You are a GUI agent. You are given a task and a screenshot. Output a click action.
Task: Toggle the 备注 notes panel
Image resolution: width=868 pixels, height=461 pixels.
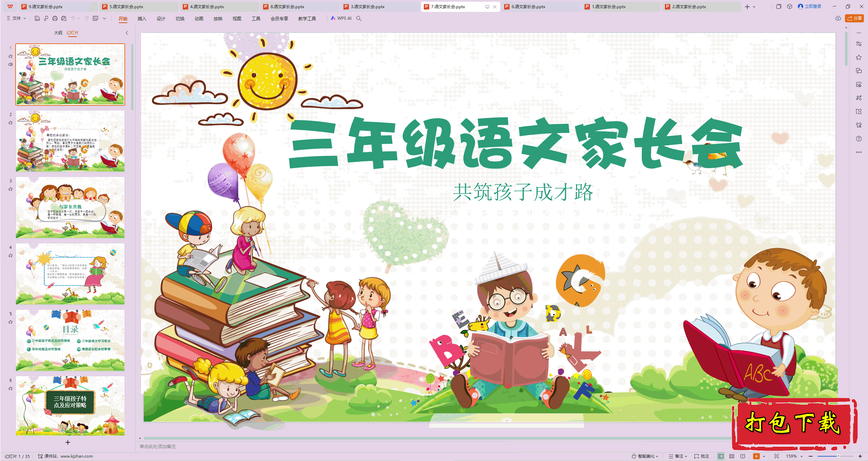pos(678,456)
